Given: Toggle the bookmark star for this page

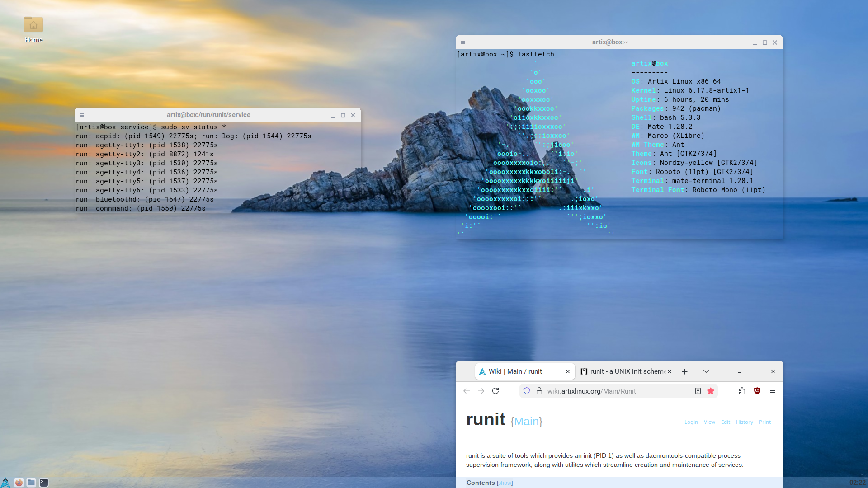Looking at the screenshot, I should (711, 391).
